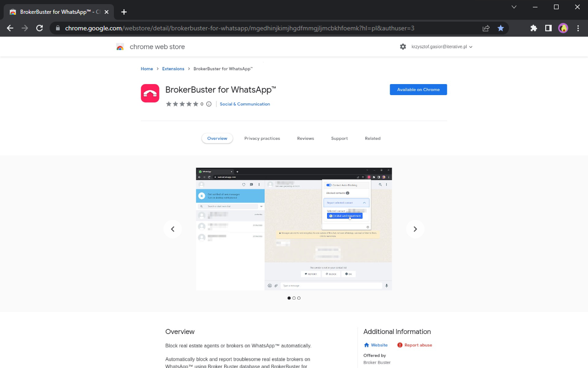
Task: Click the Home breadcrumb link
Action: pos(147,69)
